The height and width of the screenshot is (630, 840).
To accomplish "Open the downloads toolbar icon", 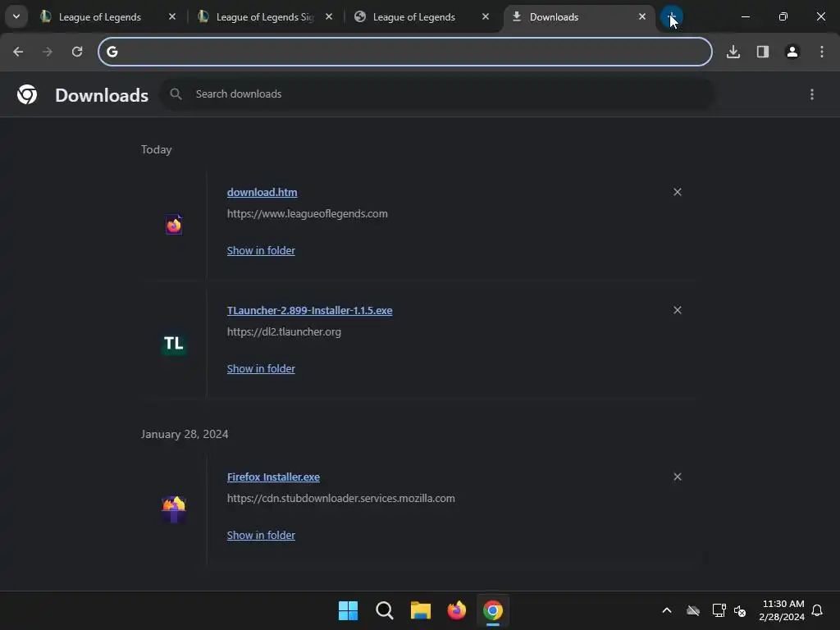I will pos(733,52).
